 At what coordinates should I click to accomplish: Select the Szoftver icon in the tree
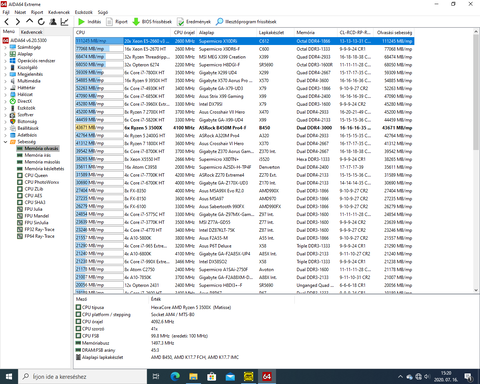(13, 115)
